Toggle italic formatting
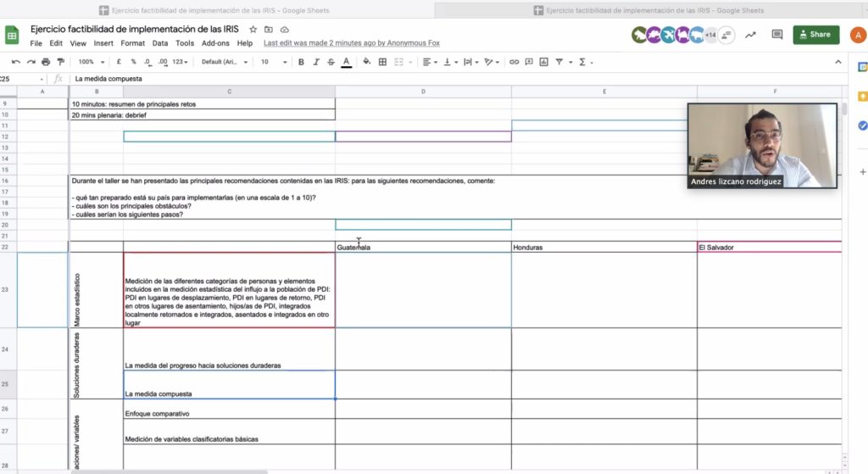The image size is (868, 474). [315, 62]
